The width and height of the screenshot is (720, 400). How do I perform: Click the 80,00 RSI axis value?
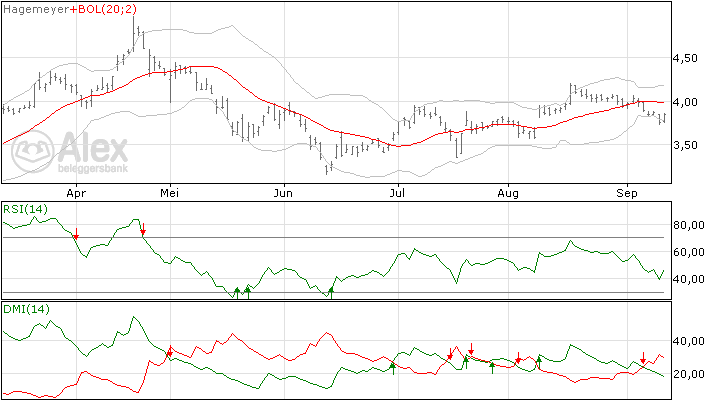[x=689, y=225]
